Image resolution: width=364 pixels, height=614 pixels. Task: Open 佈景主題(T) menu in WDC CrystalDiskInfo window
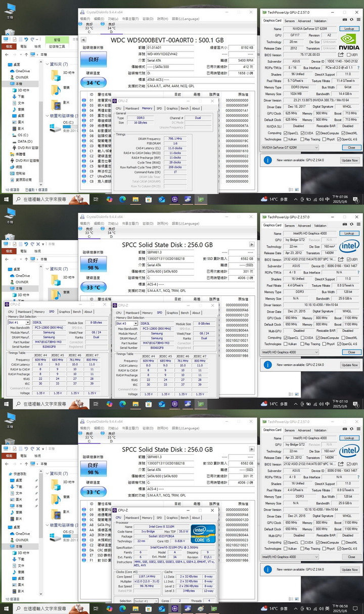coord(131,18)
